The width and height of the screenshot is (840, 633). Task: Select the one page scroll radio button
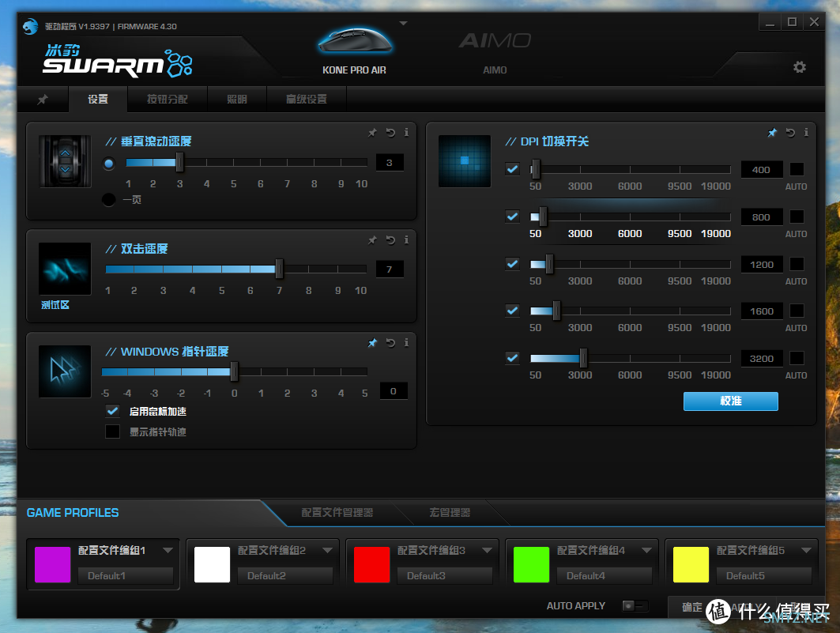point(109,200)
